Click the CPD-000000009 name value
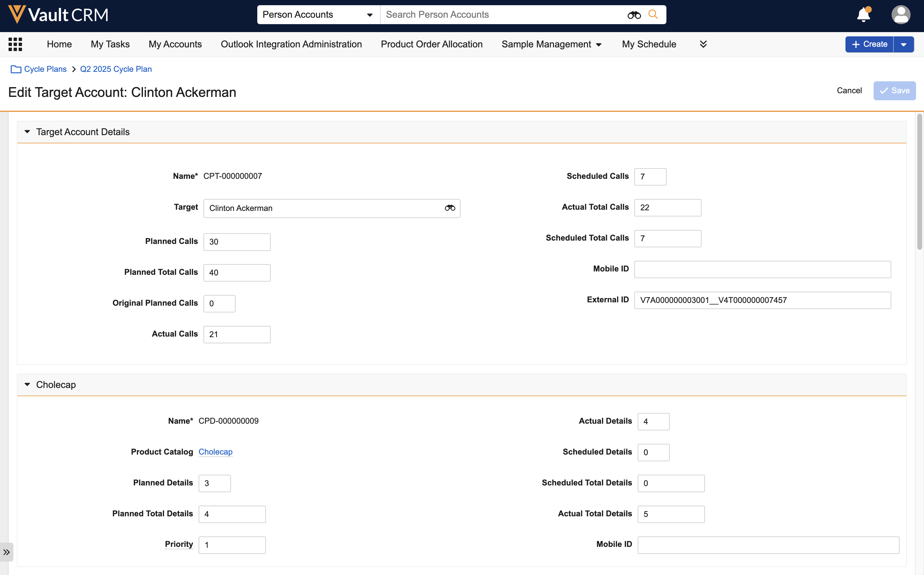 pos(229,421)
